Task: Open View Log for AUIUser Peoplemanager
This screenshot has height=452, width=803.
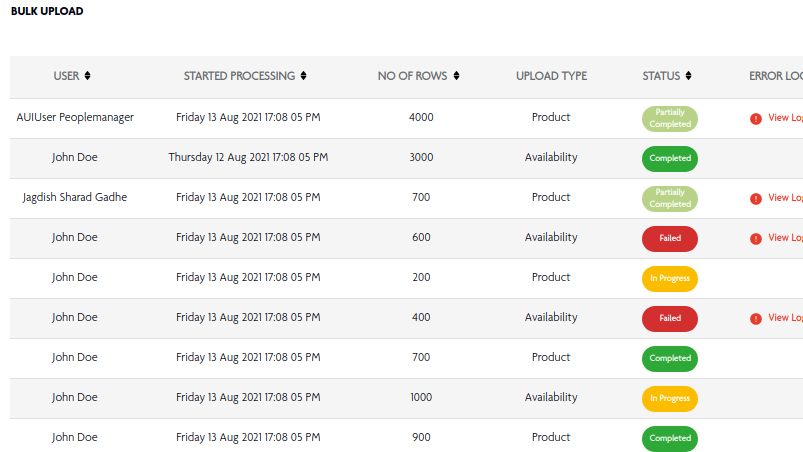Action: pos(785,118)
